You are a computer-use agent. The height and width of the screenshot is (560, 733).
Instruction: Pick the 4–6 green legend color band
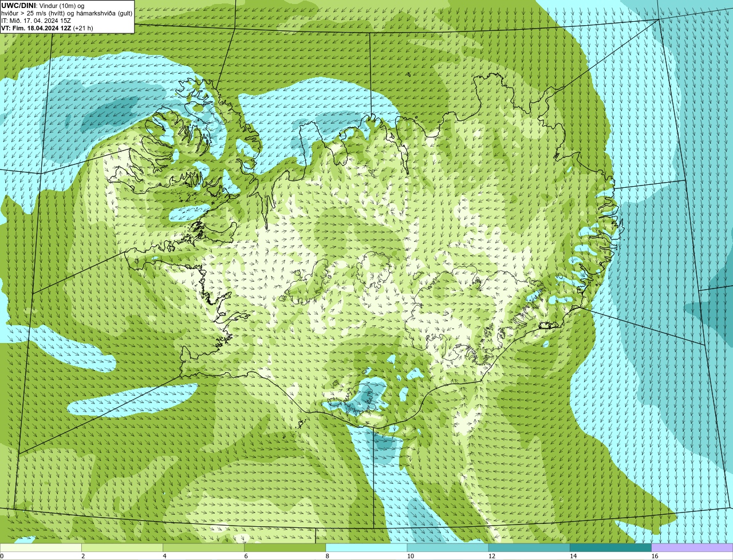[x=204, y=548]
